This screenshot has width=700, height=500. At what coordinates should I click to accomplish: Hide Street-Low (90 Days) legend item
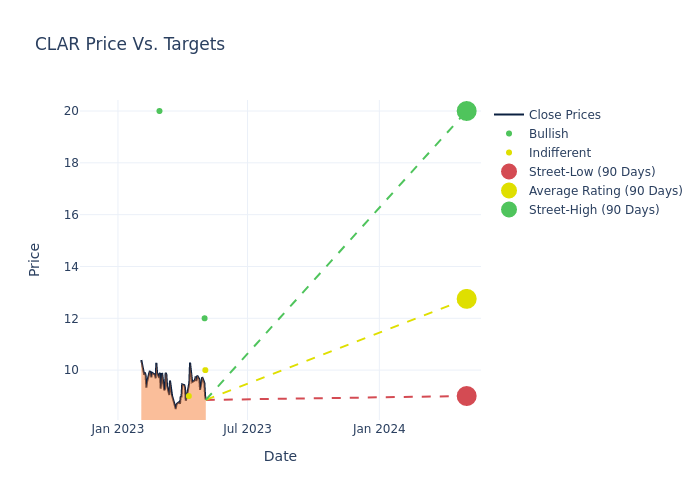pos(591,172)
